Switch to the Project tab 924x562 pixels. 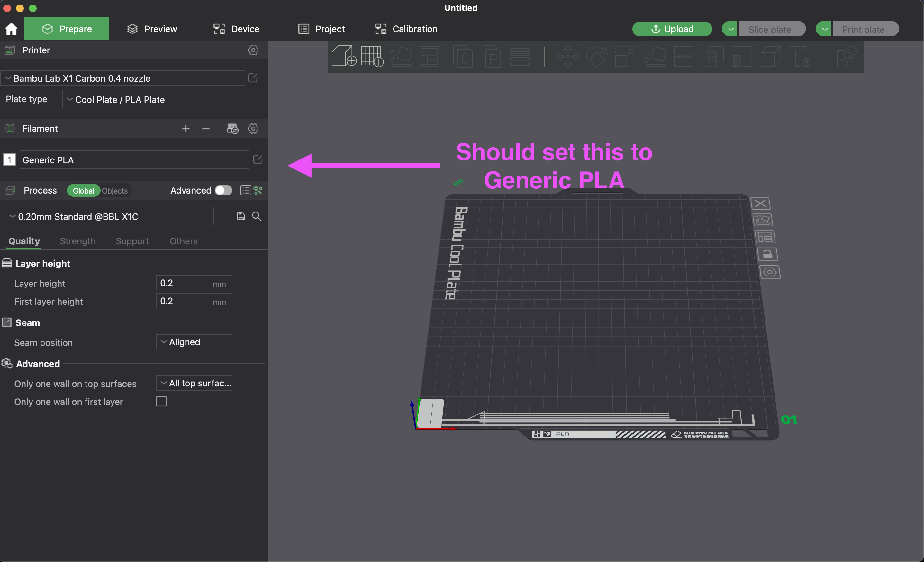[322, 29]
